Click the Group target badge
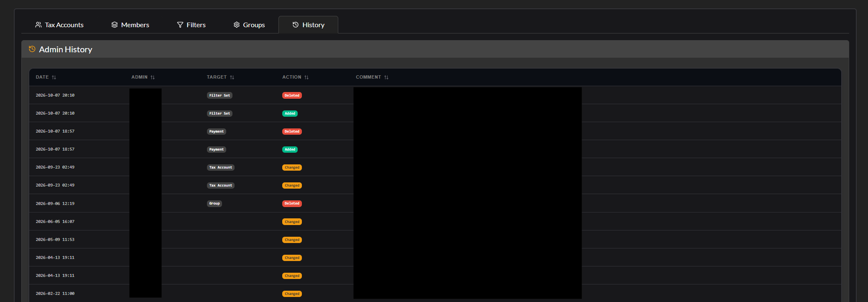The width and height of the screenshot is (868, 302). [214, 204]
